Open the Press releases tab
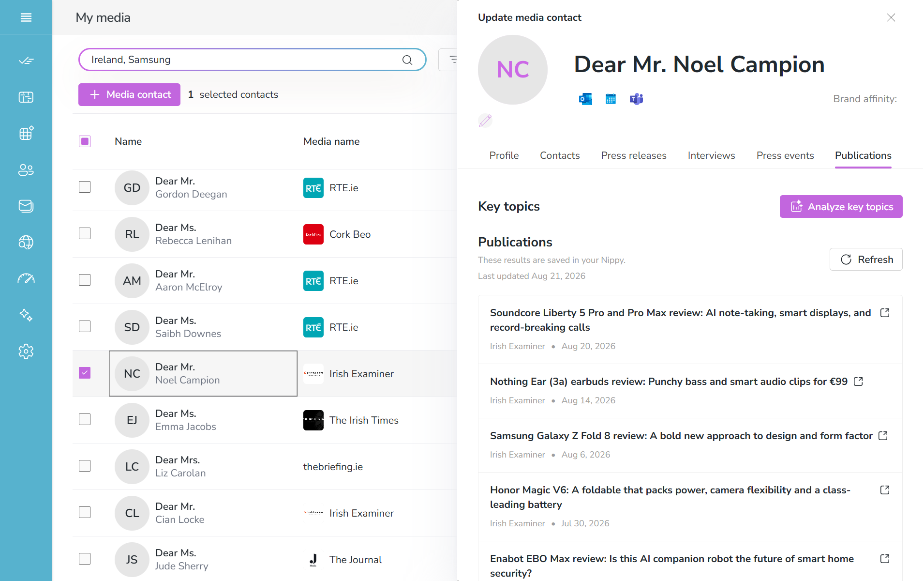The image size is (924, 581). click(634, 155)
